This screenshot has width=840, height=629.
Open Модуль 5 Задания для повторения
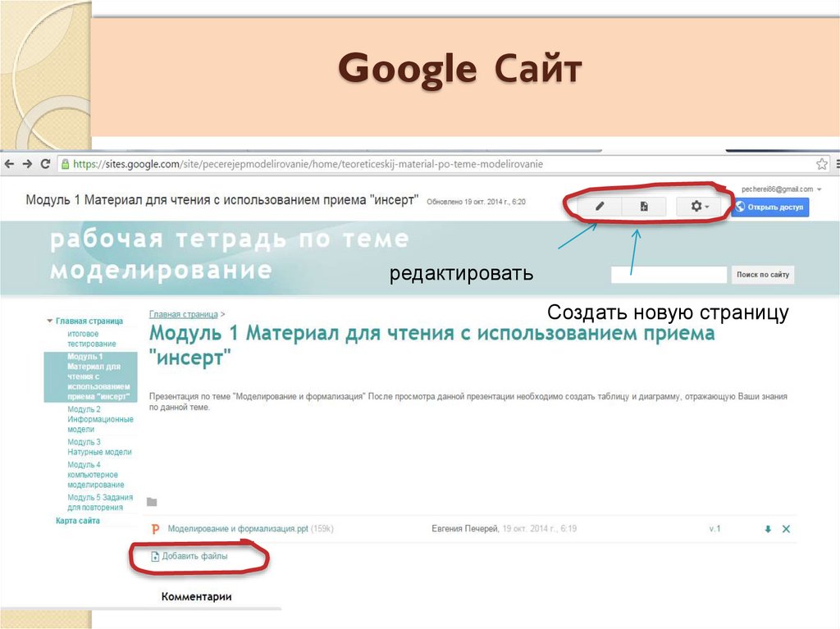[x=100, y=502]
